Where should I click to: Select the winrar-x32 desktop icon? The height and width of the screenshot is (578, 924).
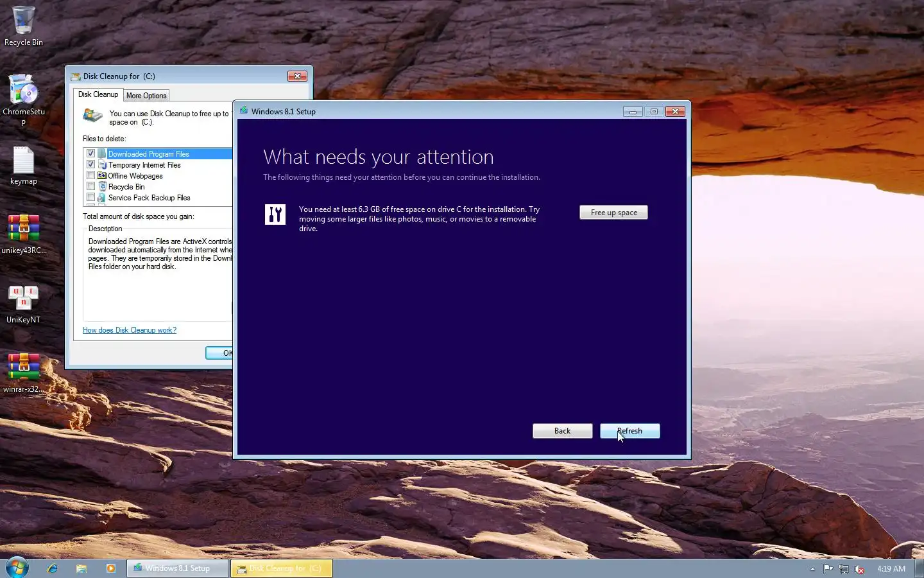click(24, 373)
